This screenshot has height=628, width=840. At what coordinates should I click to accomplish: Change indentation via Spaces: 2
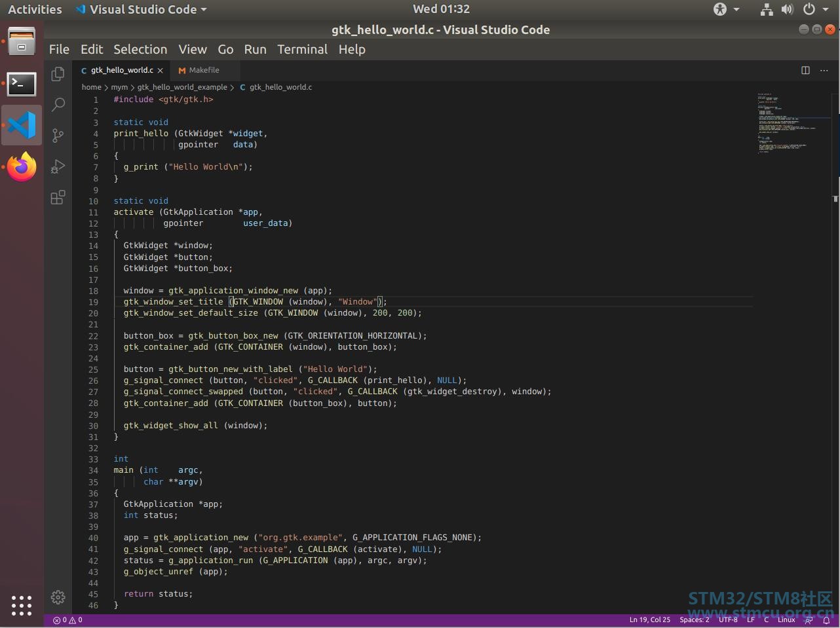click(695, 620)
